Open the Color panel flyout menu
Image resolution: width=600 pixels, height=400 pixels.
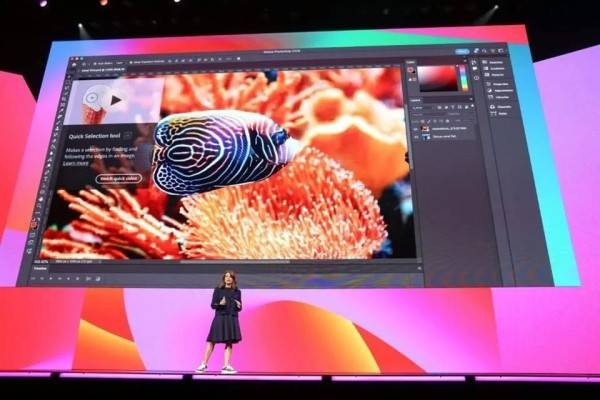coord(465,61)
